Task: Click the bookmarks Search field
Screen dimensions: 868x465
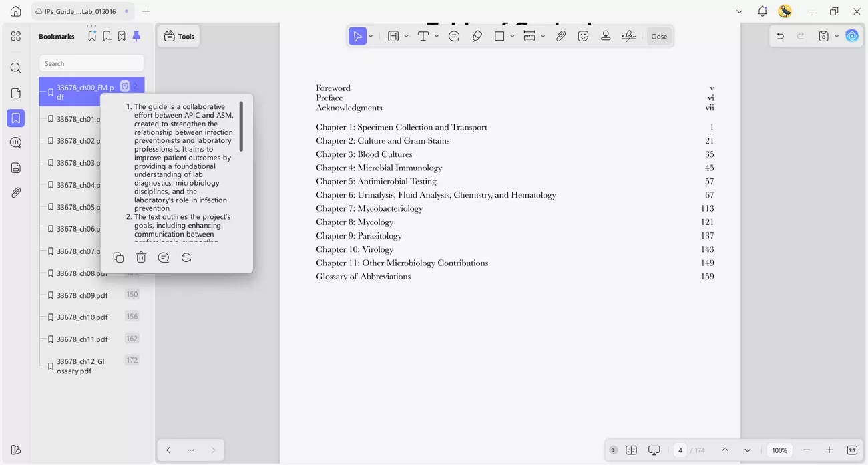Action: click(91, 63)
